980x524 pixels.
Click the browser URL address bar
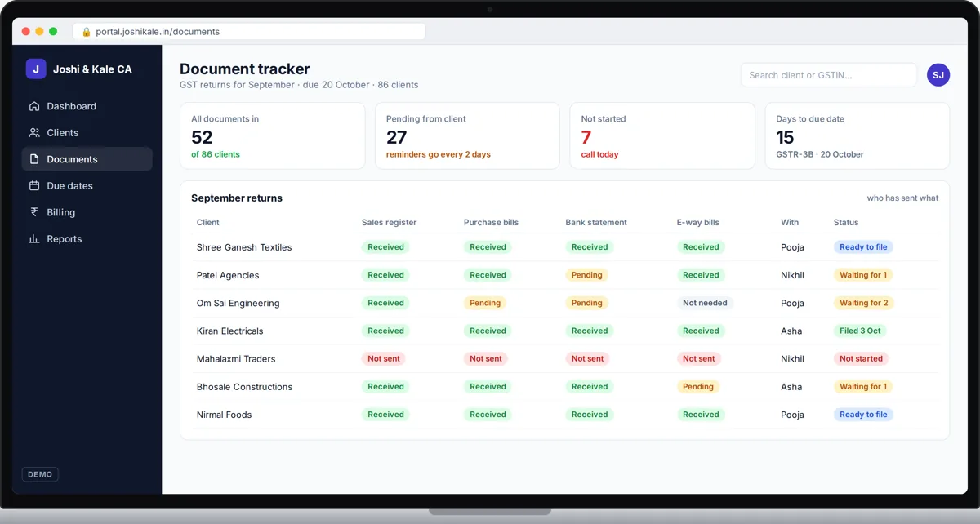(249, 32)
